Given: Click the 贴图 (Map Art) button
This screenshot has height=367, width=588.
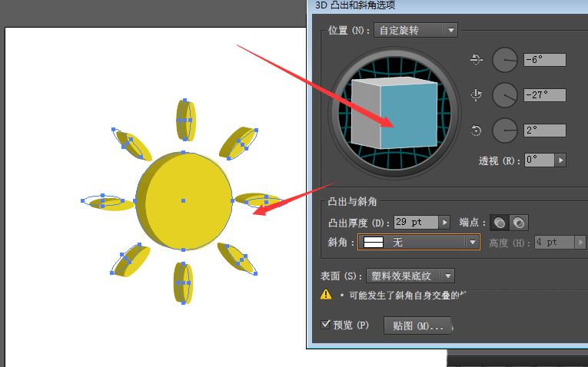Looking at the screenshot, I should pos(417,326).
